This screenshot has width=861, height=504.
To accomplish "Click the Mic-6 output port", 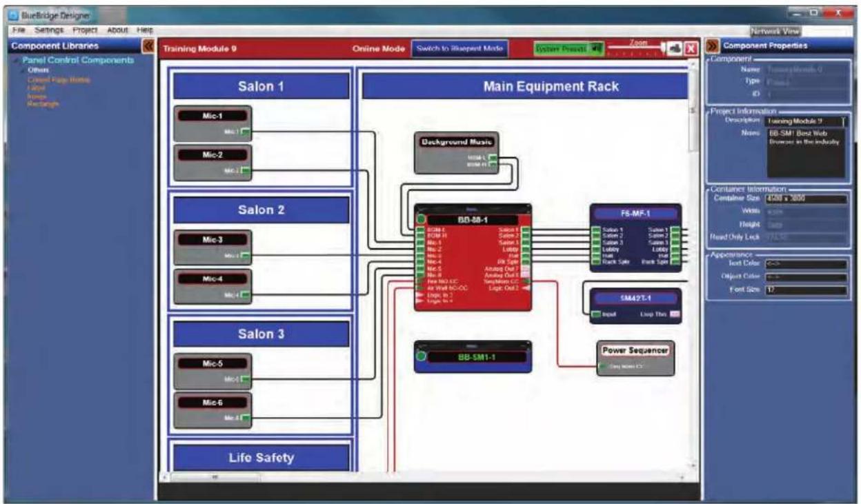I will click(x=246, y=417).
